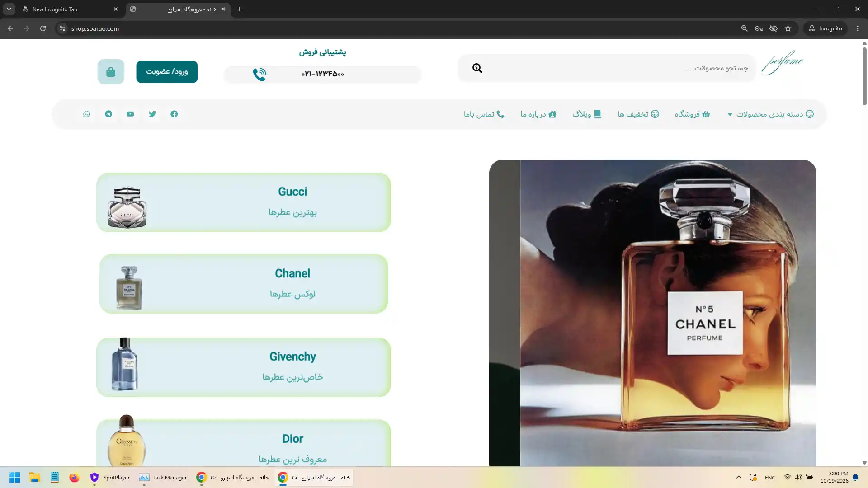Open the Dior brand card
Viewport: 868px width, 488px height.
[x=244, y=443]
